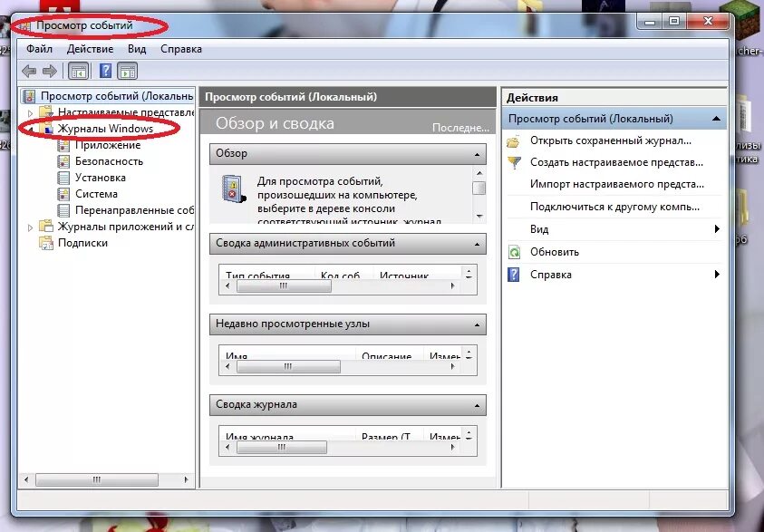Image resolution: width=764 pixels, height=532 pixels.
Task: Select Журналы Windows in the tree
Action: (x=105, y=129)
